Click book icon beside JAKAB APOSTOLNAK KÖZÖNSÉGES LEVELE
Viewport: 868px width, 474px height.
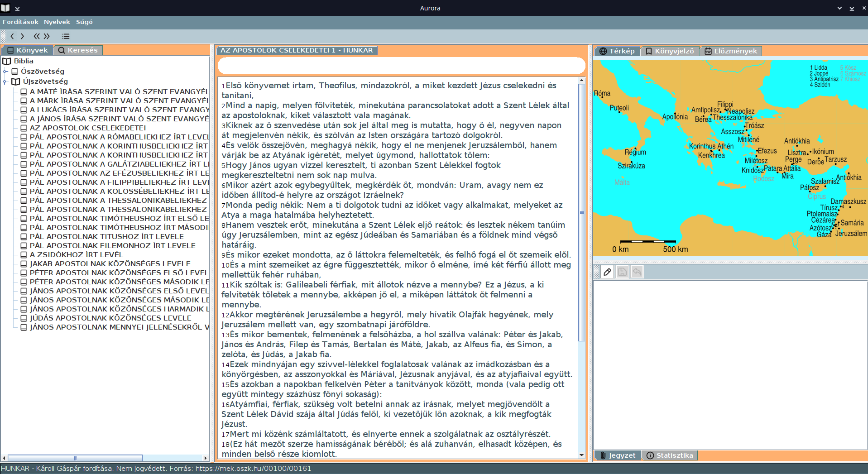24,264
